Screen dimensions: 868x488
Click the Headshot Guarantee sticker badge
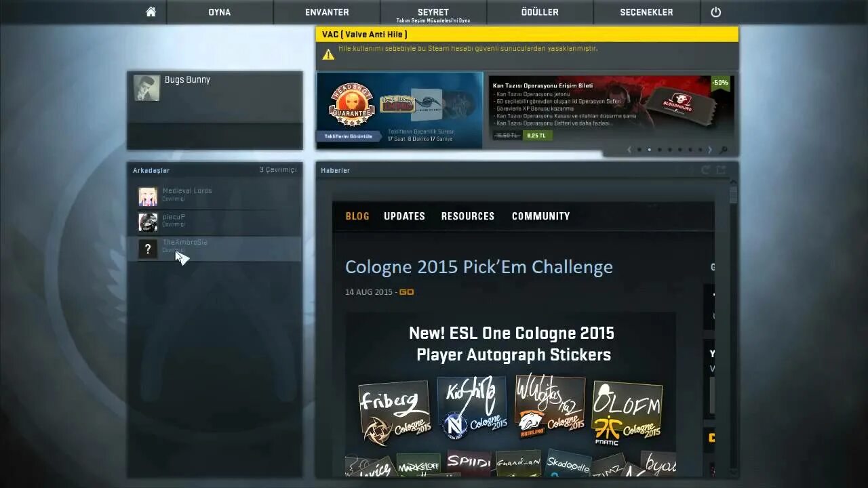[351, 106]
